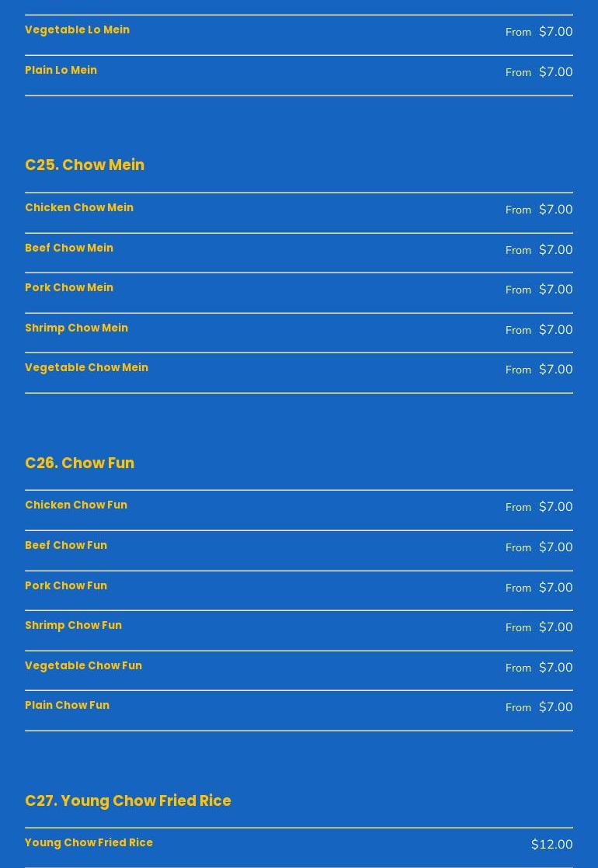Click the C27. Young Chow Fried Rice heading
The height and width of the screenshot is (868, 598).
tap(128, 801)
